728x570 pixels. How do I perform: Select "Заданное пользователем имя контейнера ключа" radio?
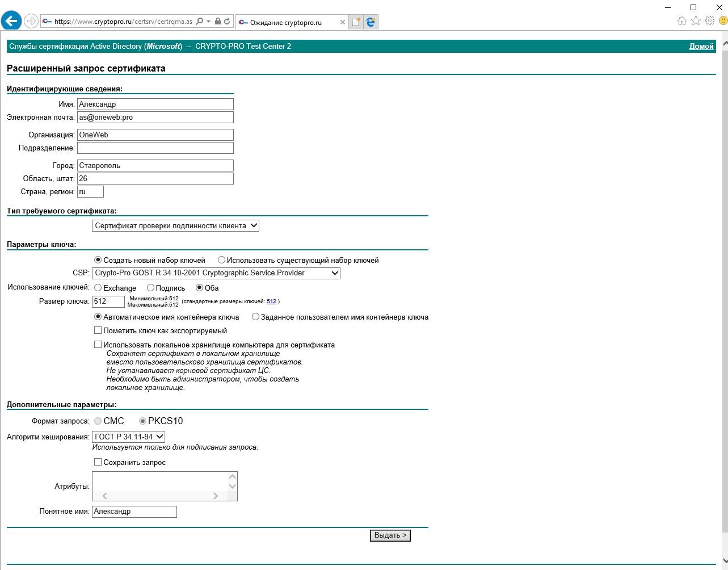tap(255, 317)
